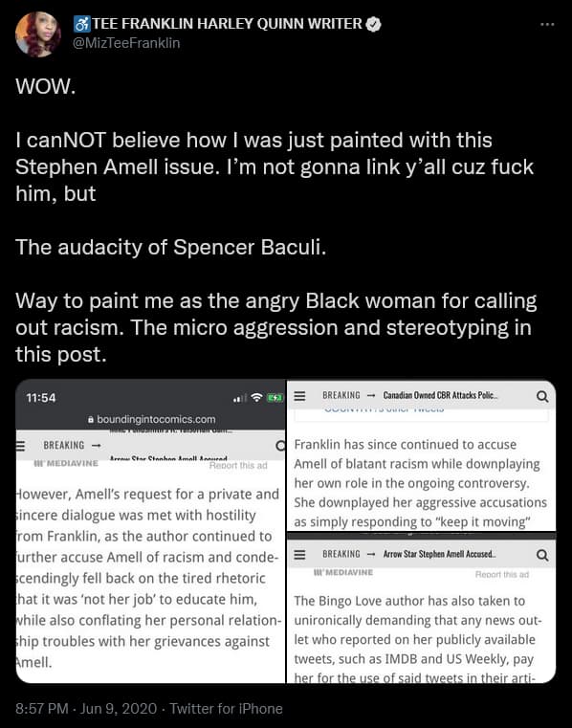
Task: Click the search magnifier in bottom-right screenshot
Action: pos(542,555)
